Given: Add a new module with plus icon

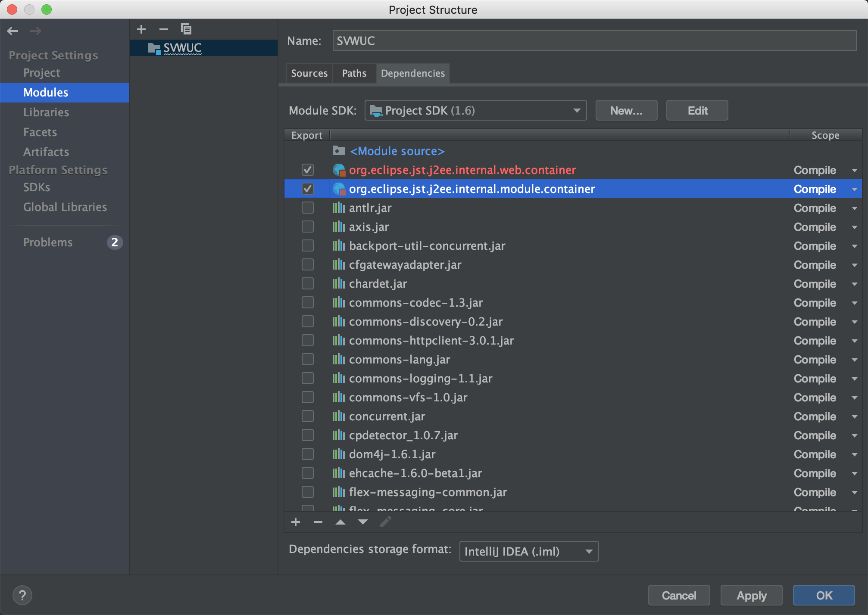Looking at the screenshot, I should [x=141, y=29].
